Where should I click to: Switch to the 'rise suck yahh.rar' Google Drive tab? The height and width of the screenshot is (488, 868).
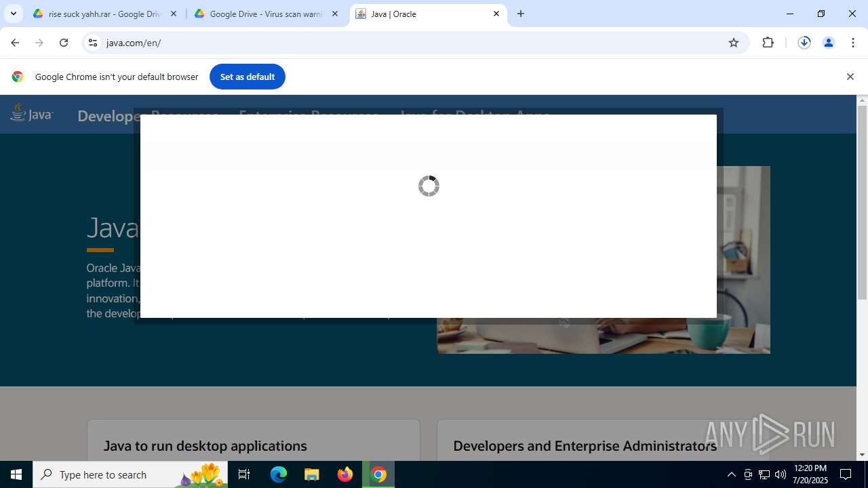[106, 14]
